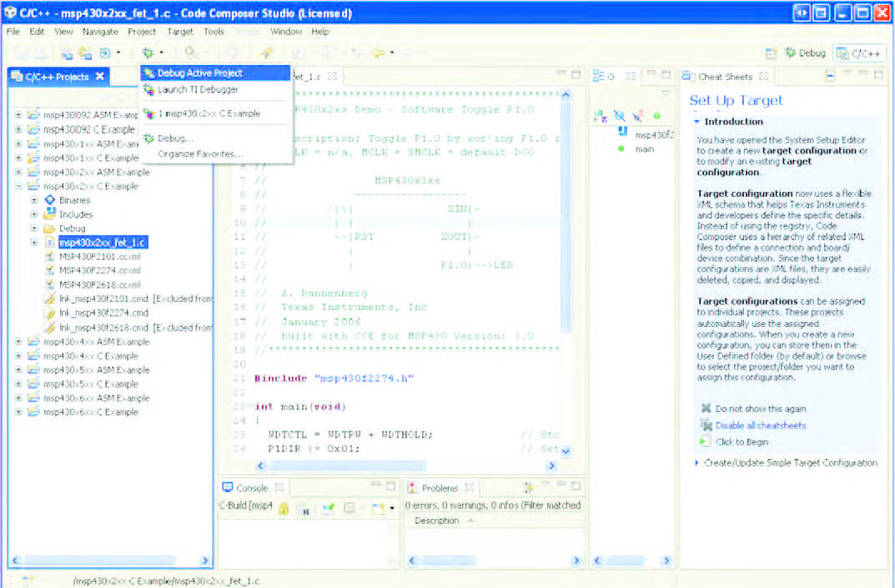Select MSP430F2101.ccxml file
The height and width of the screenshot is (588, 895).
click(100, 257)
